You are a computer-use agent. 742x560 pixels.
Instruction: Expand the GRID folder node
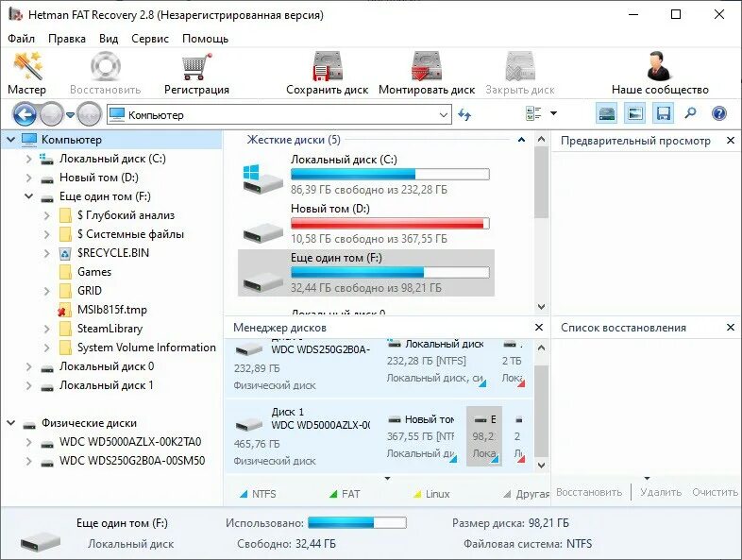click(47, 291)
